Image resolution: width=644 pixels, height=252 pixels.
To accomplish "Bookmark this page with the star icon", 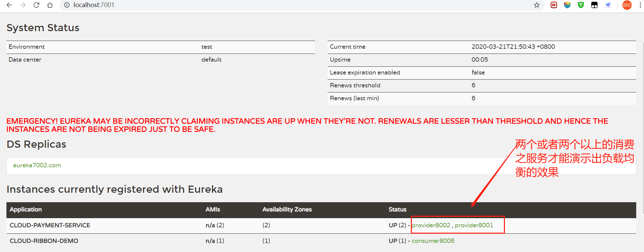I will tap(537, 5).
